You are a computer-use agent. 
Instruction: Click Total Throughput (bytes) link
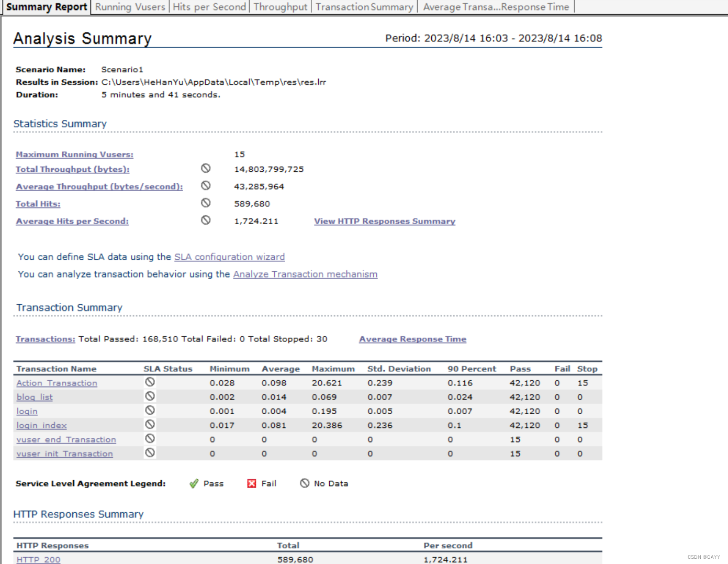pyautogui.click(x=72, y=169)
